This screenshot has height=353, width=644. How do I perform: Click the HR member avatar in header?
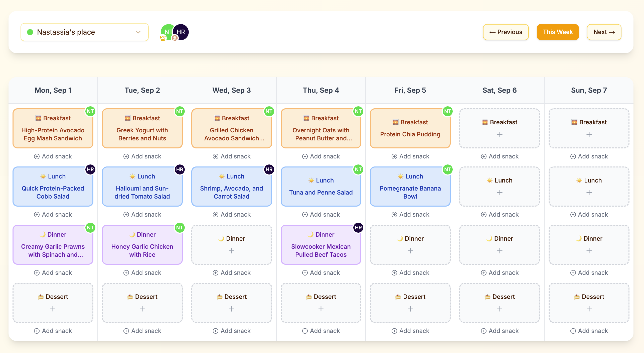click(181, 32)
